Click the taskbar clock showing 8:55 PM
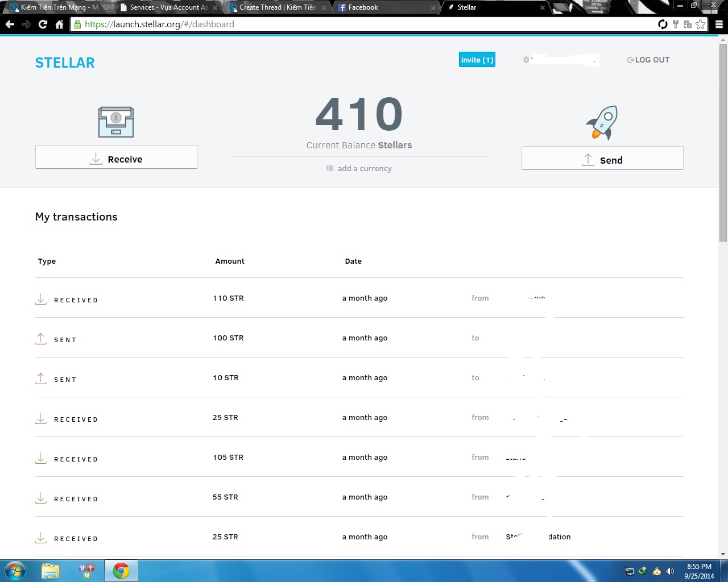Image resolution: width=728 pixels, height=582 pixels. [x=699, y=571]
